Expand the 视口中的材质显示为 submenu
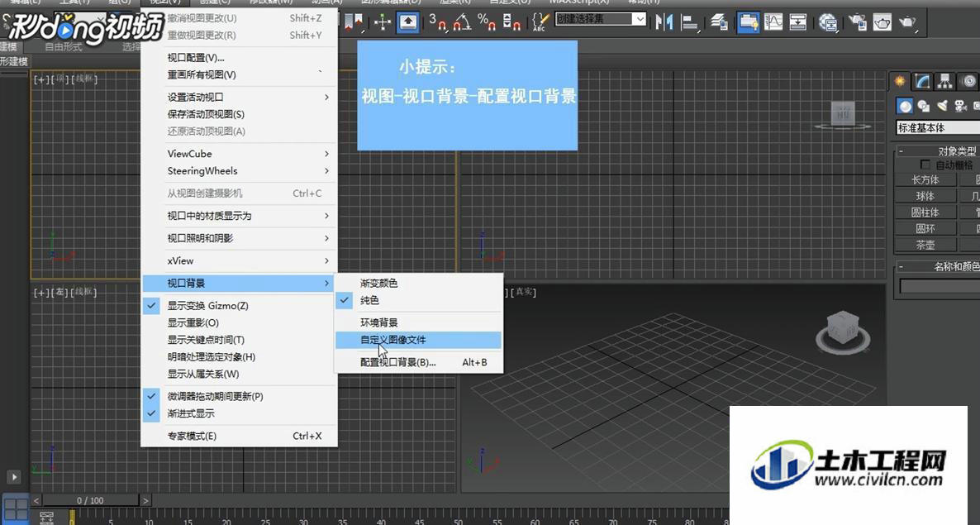 (240, 216)
